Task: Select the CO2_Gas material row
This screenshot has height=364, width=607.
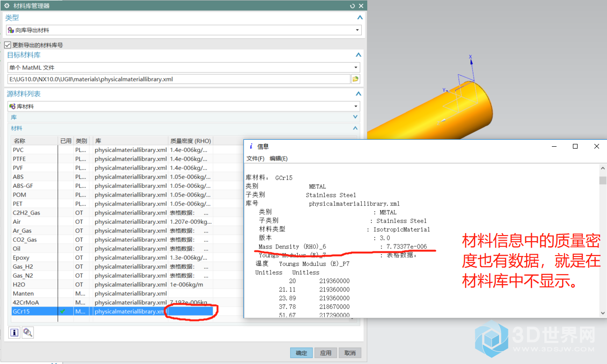Action: 112,240
